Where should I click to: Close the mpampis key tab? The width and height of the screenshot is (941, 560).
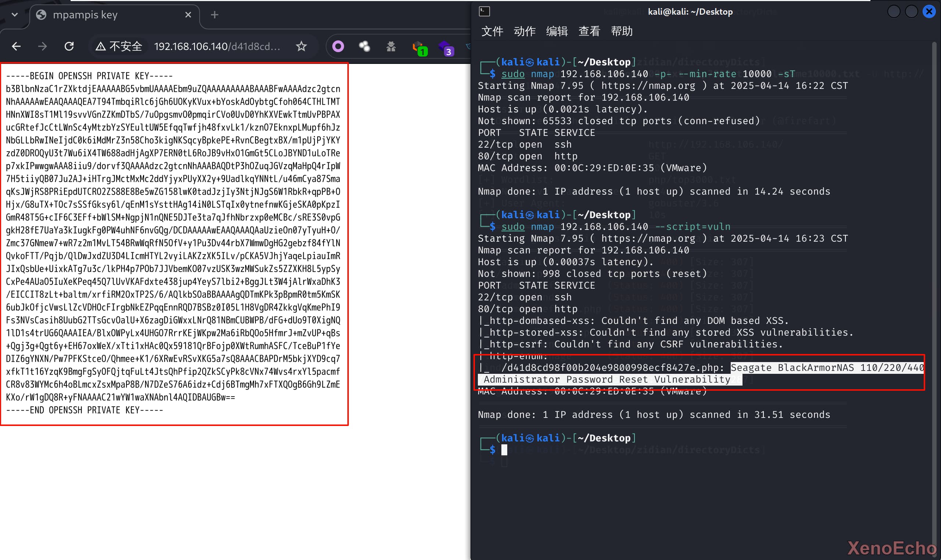(188, 15)
